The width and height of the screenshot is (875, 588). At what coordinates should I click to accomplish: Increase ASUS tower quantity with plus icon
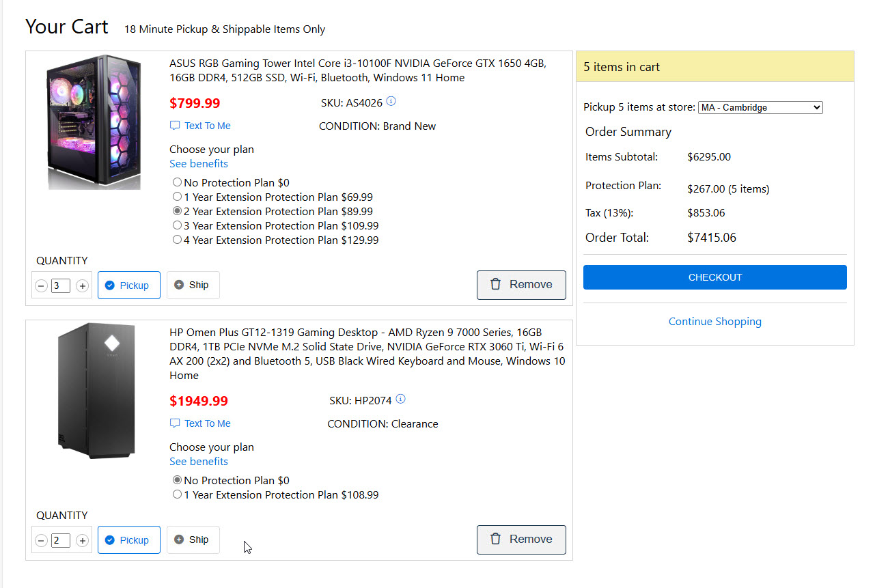click(x=82, y=285)
